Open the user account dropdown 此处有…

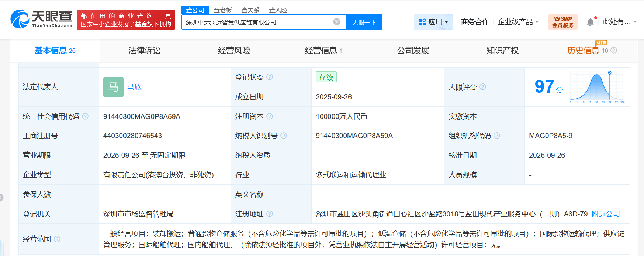(x=620, y=22)
